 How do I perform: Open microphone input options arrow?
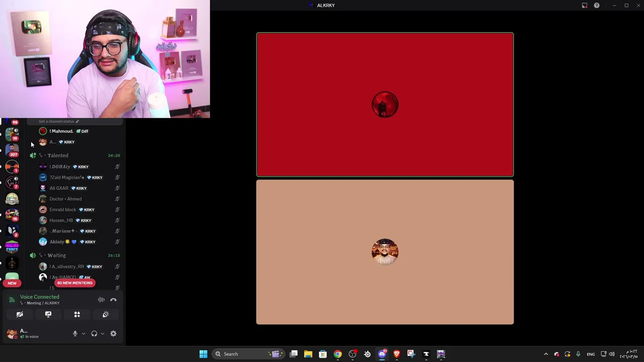pyautogui.click(x=84, y=333)
